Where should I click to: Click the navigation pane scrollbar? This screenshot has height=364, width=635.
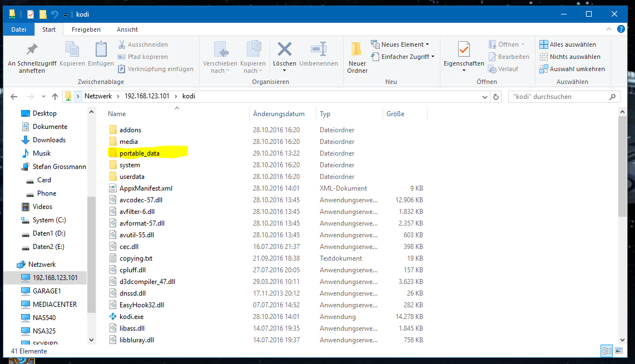[92, 255]
